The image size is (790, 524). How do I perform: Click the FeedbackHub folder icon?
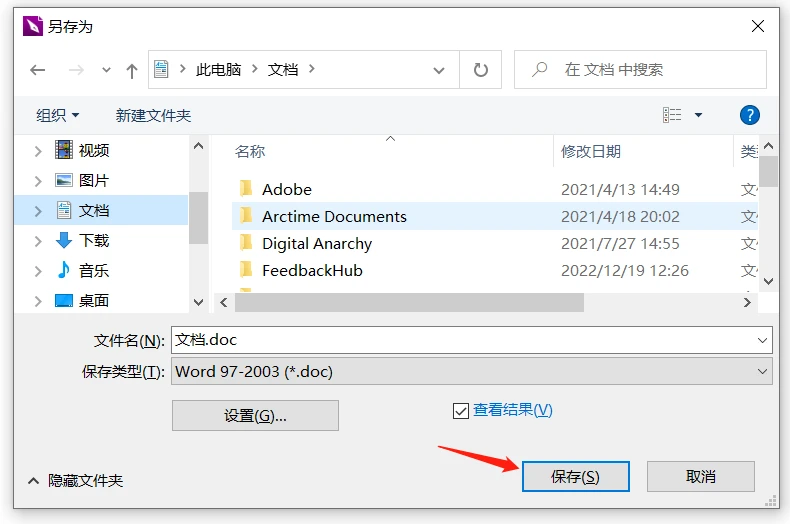tap(246, 270)
